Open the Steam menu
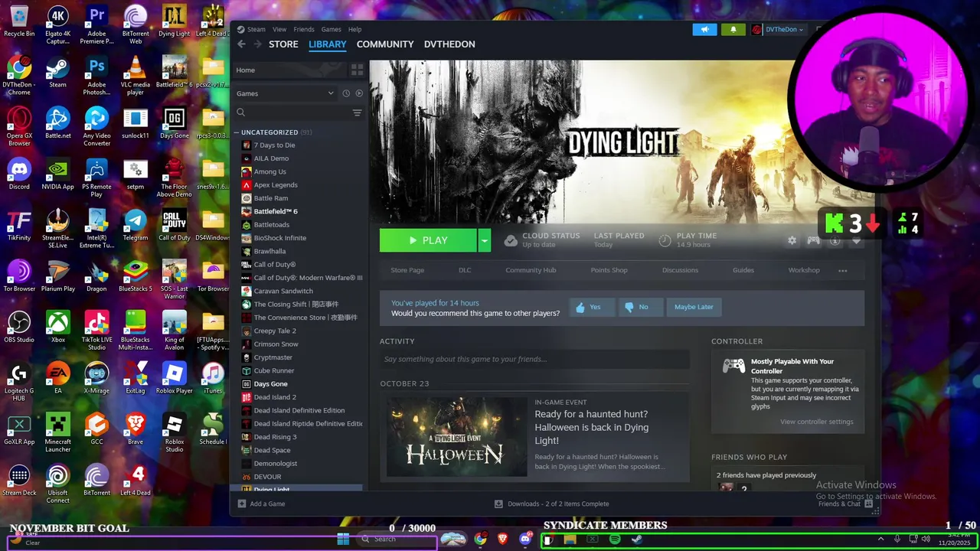Viewport: 980px width, 551px height. 256,30
